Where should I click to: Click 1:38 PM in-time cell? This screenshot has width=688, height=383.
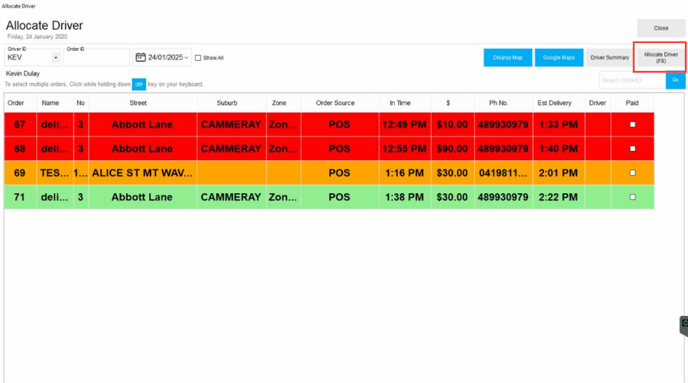[405, 197]
